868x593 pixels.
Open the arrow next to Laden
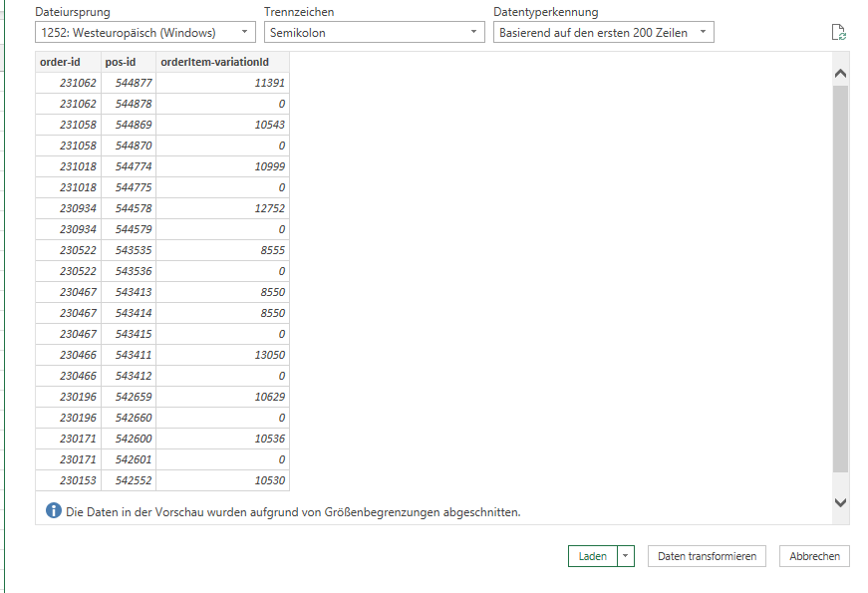click(626, 556)
